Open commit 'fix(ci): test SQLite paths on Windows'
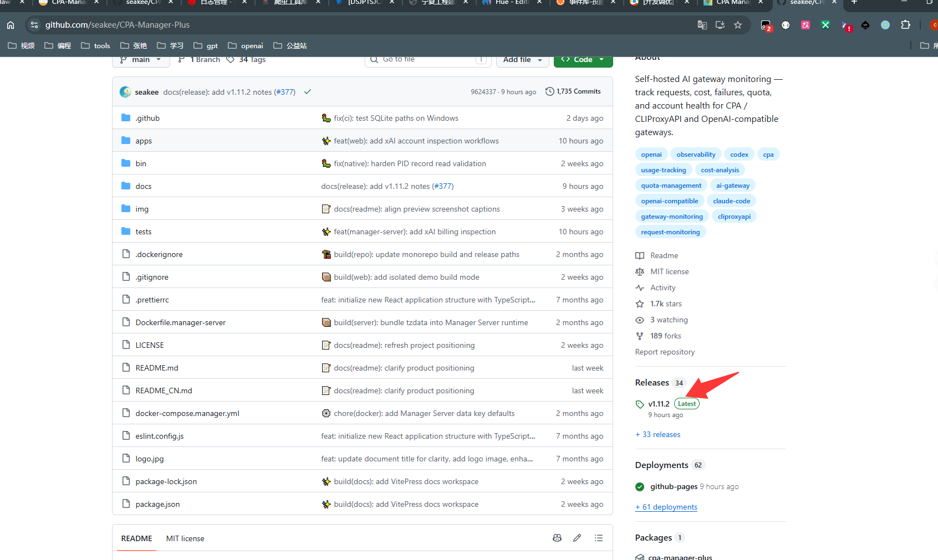Viewport: 938px width, 560px height. 396,118
